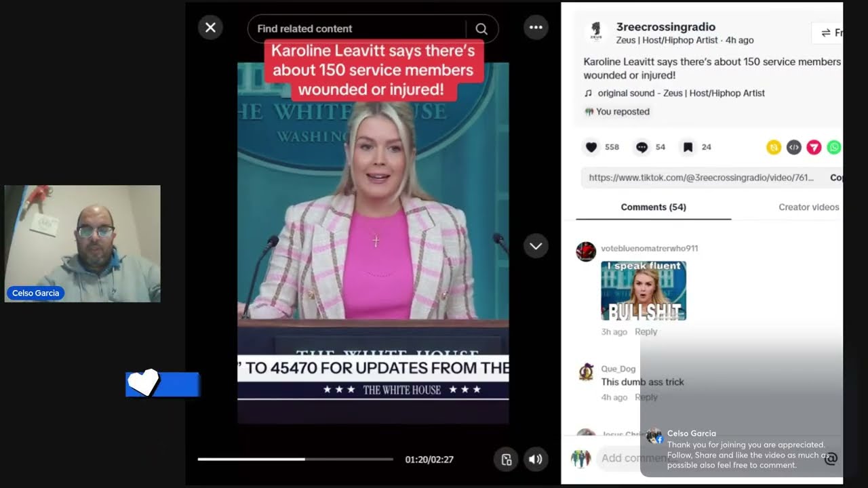Click the white heart overlay icon
This screenshot has width=868, height=488.
point(143,383)
